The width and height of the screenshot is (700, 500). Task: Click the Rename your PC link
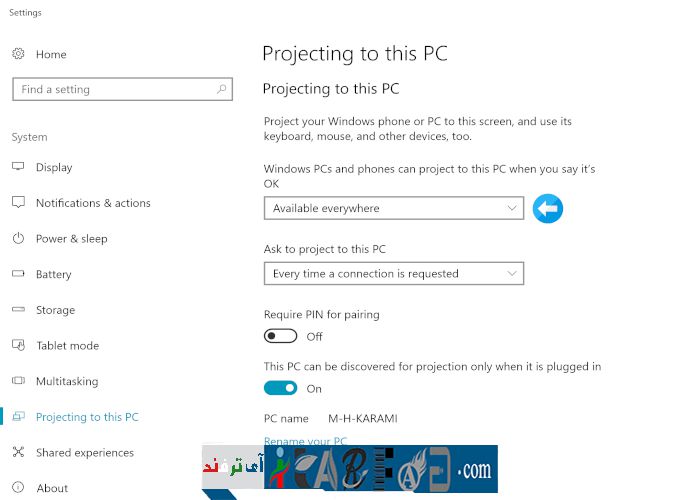pyautogui.click(x=305, y=441)
